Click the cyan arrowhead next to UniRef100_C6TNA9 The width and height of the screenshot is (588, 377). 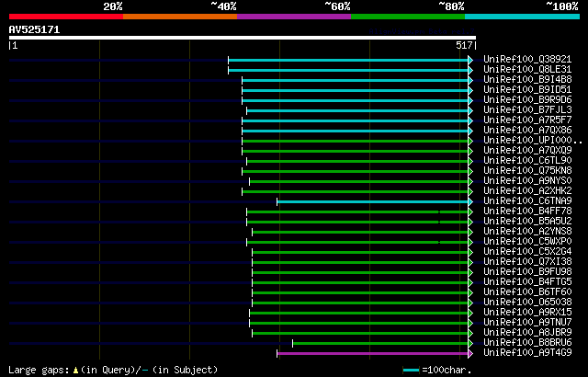[470, 201]
